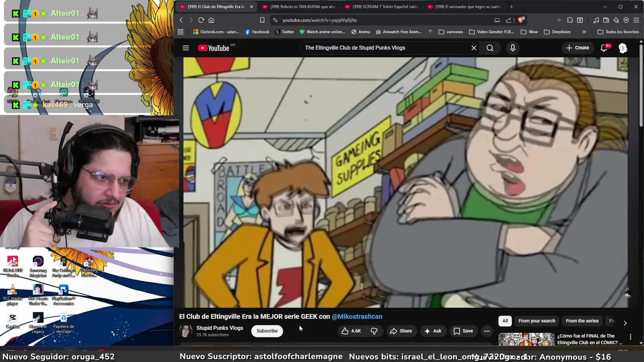
Task: Open the YouTube account avatar menu
Action: (x=623, y=48)
